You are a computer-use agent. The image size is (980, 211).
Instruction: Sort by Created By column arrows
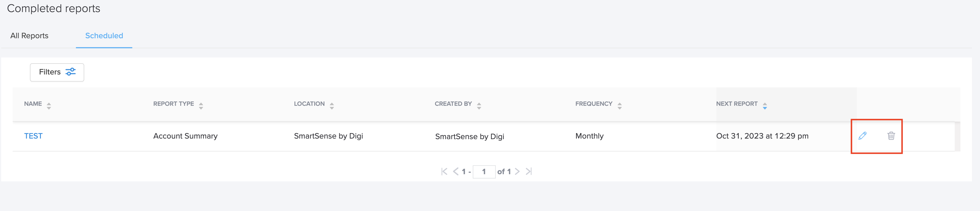click(x=479, y=106)
